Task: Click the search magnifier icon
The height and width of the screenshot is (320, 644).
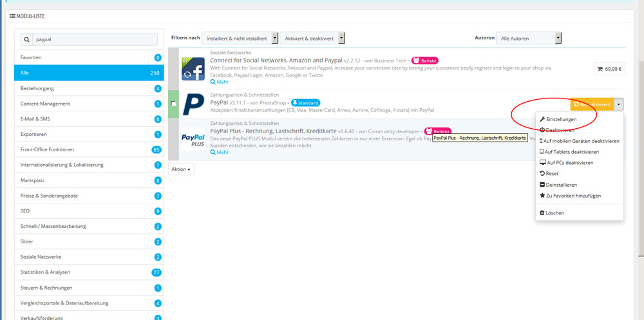Action: click(x=27, y=40)
